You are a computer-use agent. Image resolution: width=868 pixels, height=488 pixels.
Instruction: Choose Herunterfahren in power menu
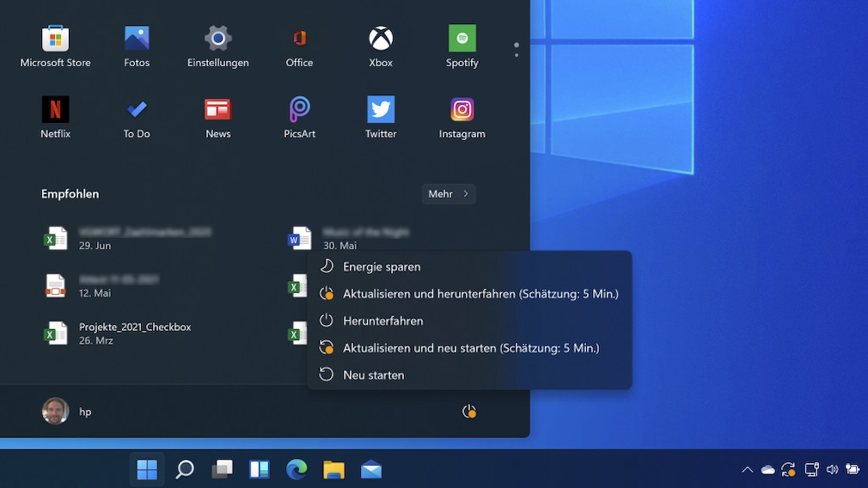[x=382, y=321]
